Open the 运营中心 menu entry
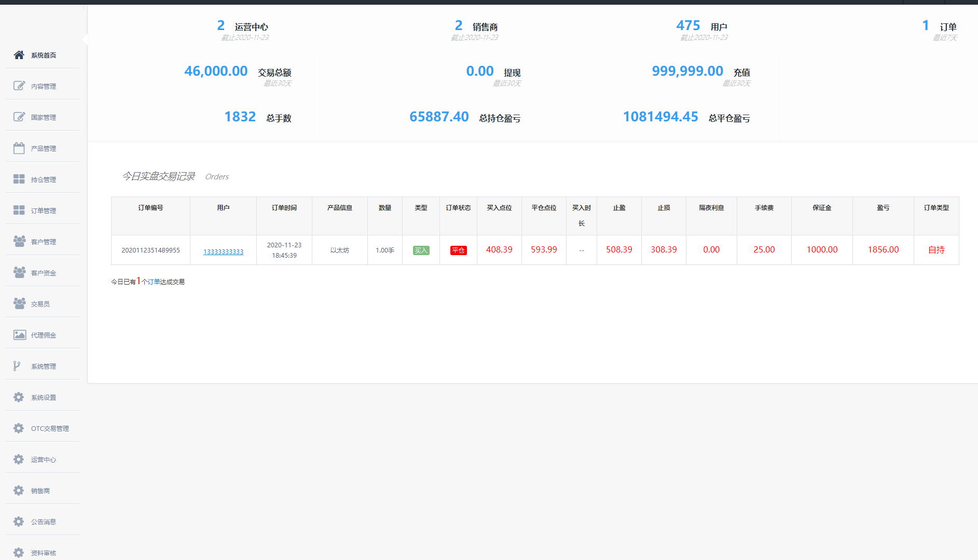Image resolution: width=978 pixels, height=560 pixels. click(x=44, y=459)
